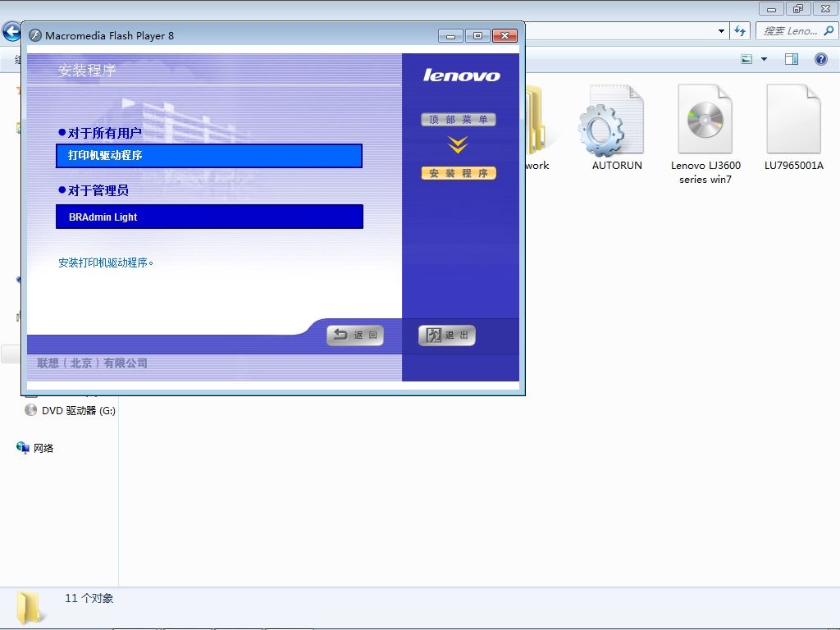This screenshot has width=840, height=630.
Task: Click the 安装打印机驱动程序。 description text
Action: (x=106, y=262)
